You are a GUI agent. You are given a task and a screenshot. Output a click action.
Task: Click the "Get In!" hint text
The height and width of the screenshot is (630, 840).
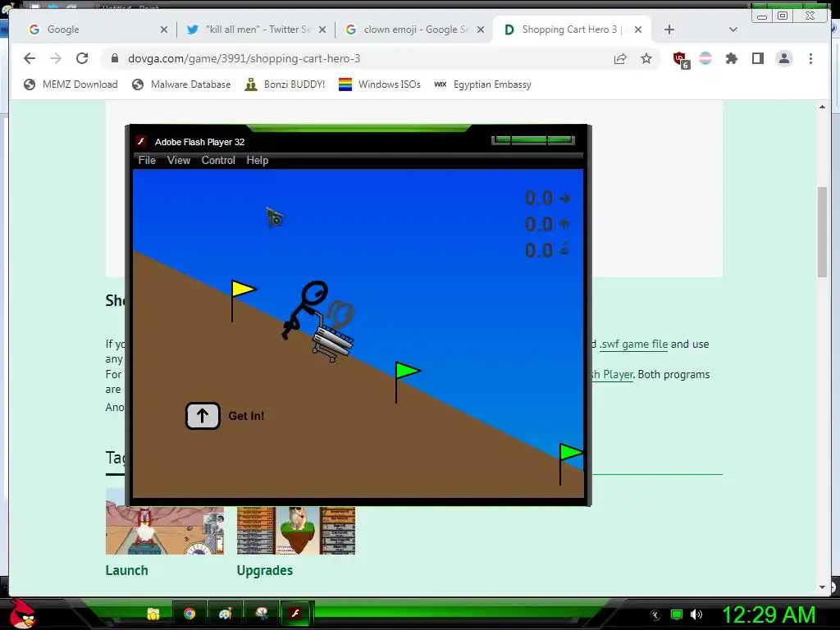[x=246, y=416]
